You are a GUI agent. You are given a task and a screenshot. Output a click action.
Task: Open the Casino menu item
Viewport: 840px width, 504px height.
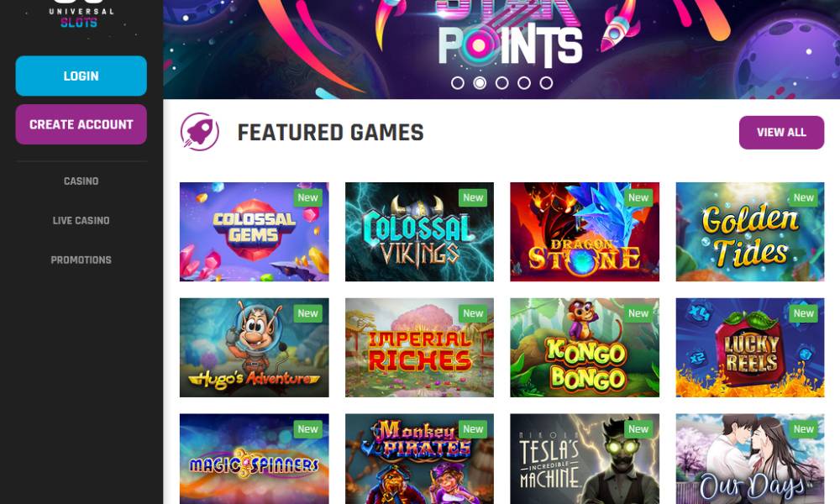point(81,181)
